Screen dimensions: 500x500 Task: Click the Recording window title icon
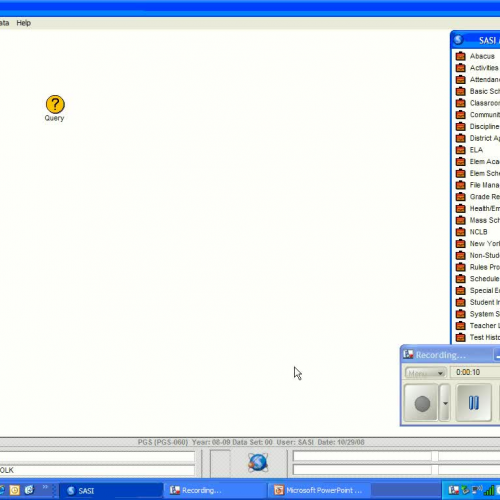[x=408, y=354]
